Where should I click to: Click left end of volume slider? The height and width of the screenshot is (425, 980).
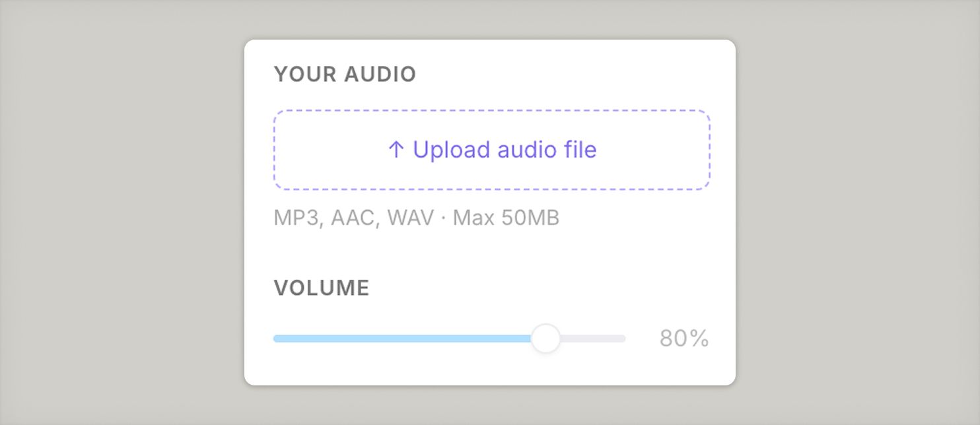[x=276, y=338]
